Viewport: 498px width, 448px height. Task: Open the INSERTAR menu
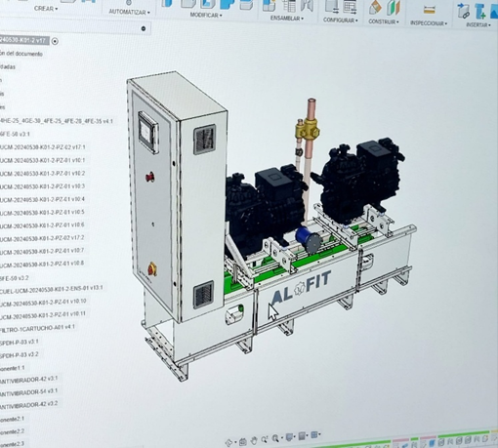[478, 24]
